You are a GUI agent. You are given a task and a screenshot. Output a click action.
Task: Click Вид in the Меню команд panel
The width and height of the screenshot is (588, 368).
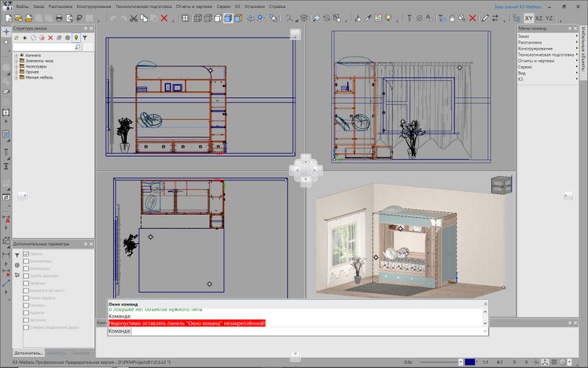pos(548,73)
